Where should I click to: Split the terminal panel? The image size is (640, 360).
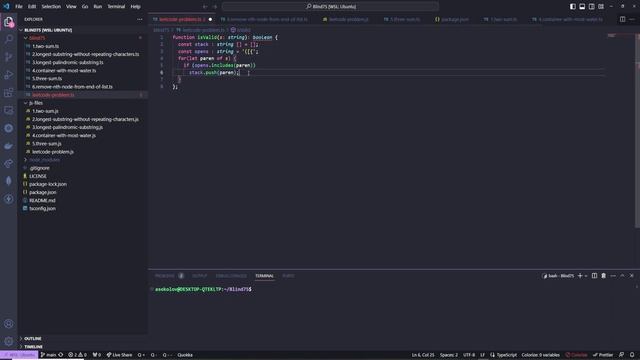click(594, 276)
